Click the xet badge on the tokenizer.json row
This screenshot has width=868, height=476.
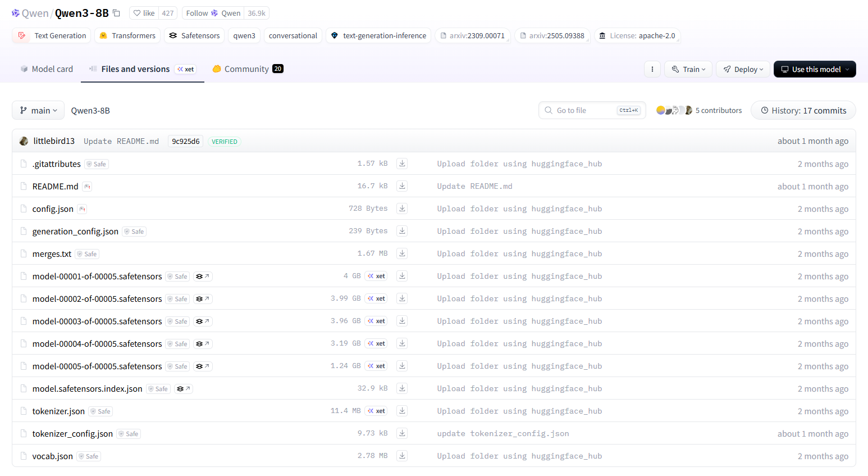376,411
